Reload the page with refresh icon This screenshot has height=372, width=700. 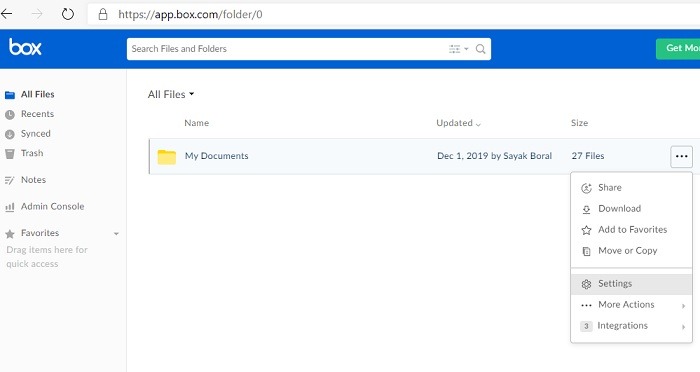(x=67, y=14)
